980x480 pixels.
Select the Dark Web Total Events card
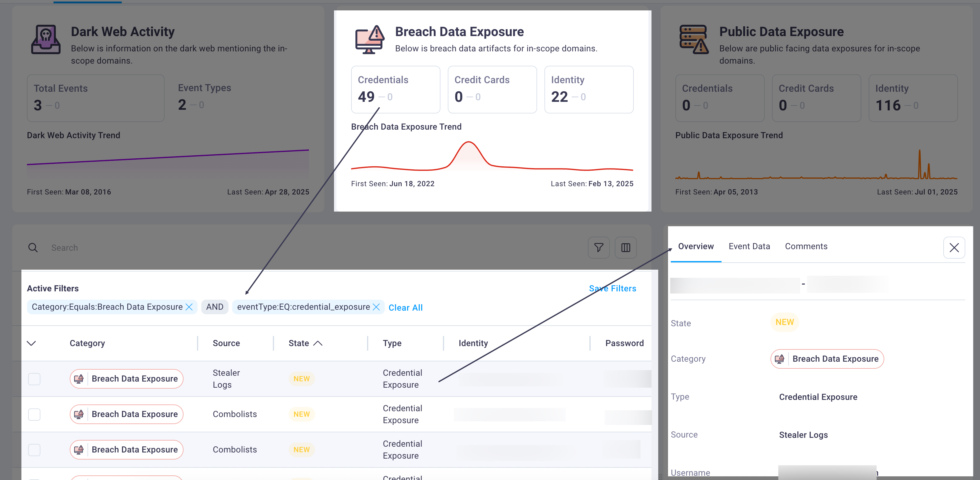95,98
